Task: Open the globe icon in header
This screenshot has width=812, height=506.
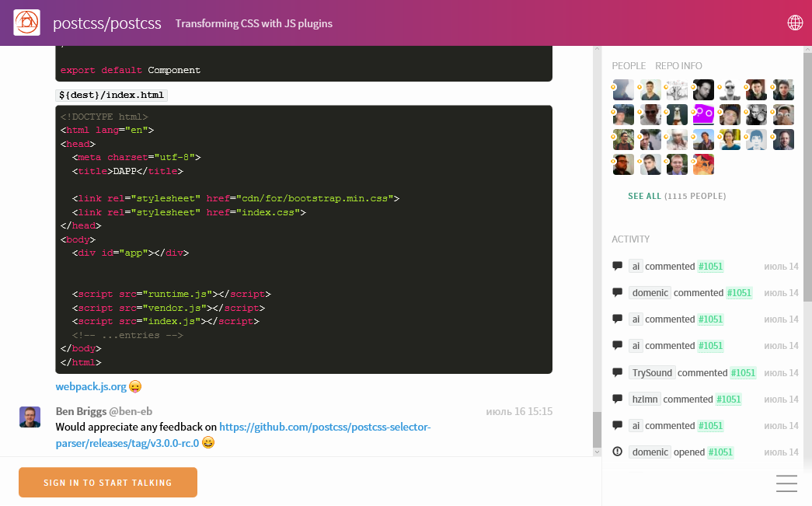Action: [795, 23]
